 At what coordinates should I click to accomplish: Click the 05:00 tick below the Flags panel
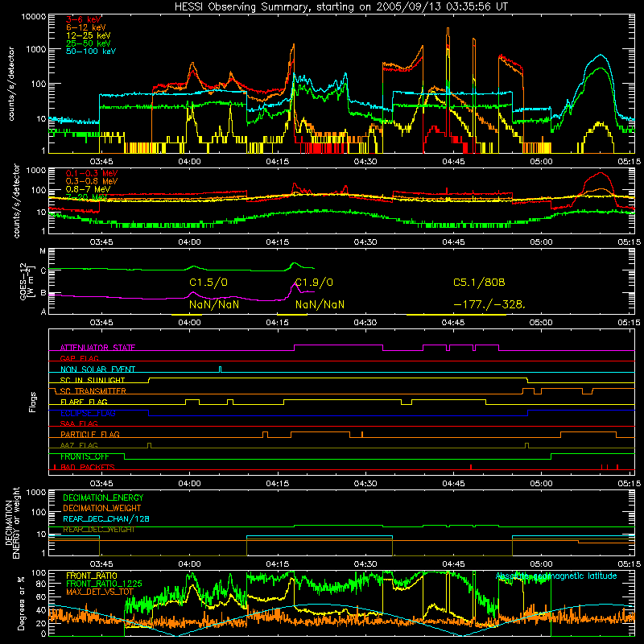541,484
